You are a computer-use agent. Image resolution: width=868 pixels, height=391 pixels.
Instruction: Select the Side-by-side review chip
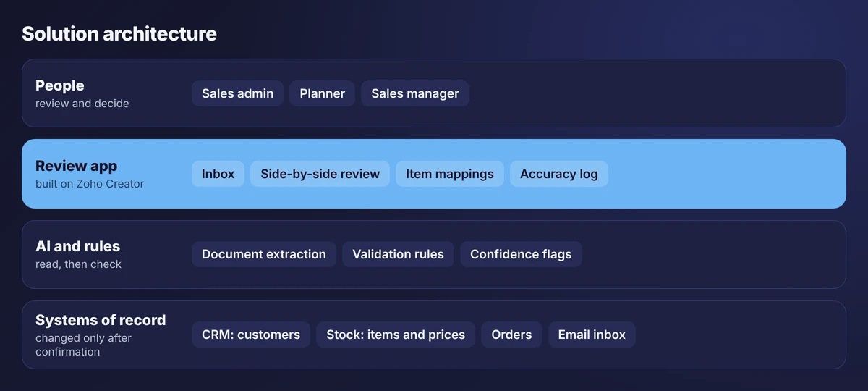(x=320, y=174)
